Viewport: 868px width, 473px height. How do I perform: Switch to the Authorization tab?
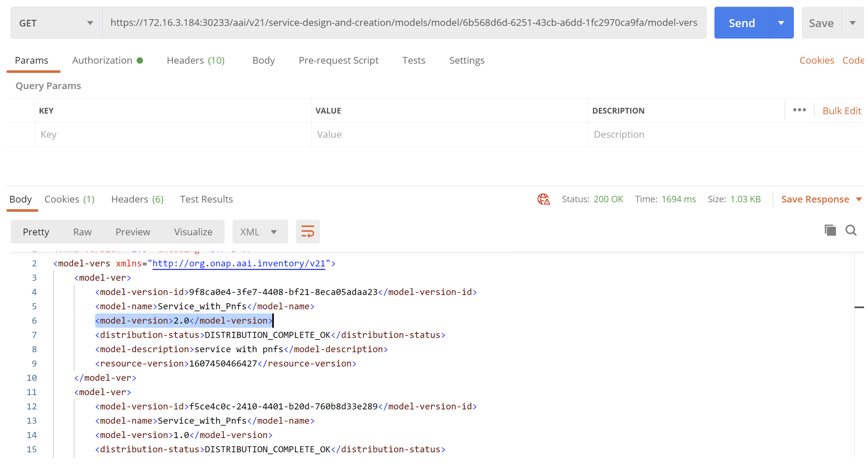(107, 60)
